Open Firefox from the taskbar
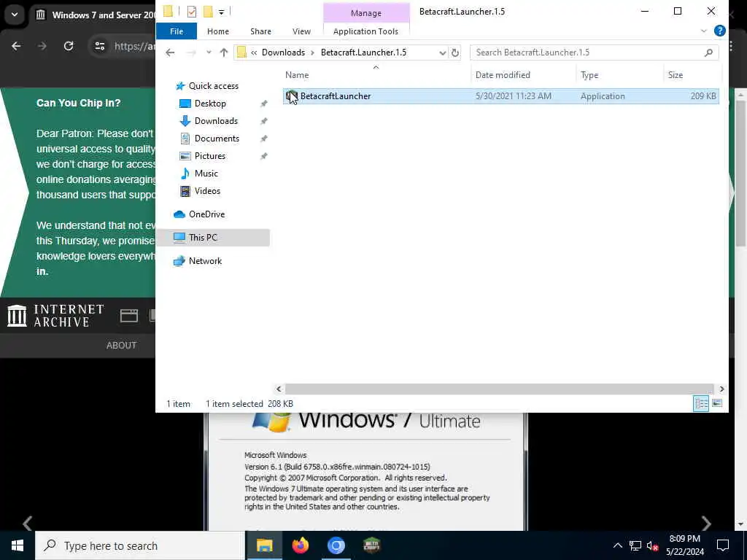Image resolution: width=747 pixels, height=560 pixels. coord(300,545)
